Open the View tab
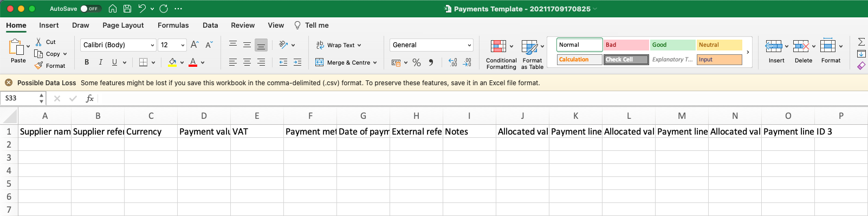868x216 pixels. pyautogui.click(x=276, y=25)
